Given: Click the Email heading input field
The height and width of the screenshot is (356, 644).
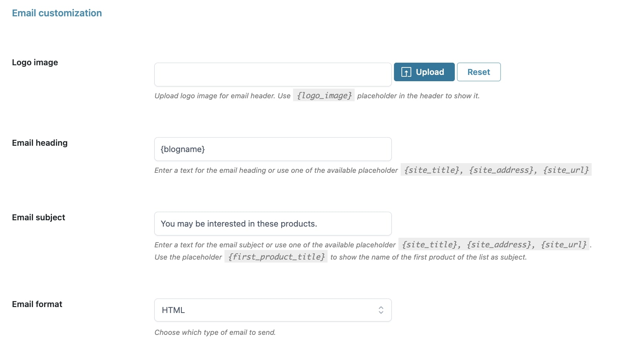Looking at the screenshot, I should pyautogui.click(x=273, y=149).
